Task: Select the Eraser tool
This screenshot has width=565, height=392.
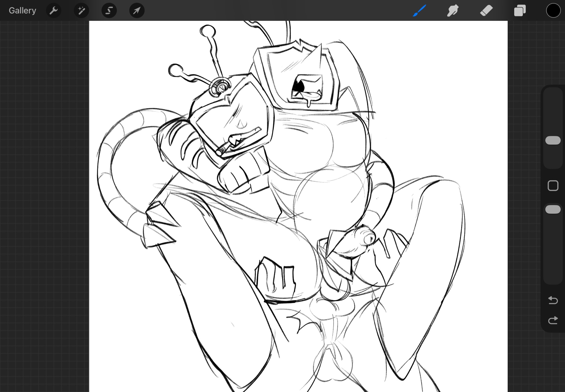Action: click(x=486, y=10)
